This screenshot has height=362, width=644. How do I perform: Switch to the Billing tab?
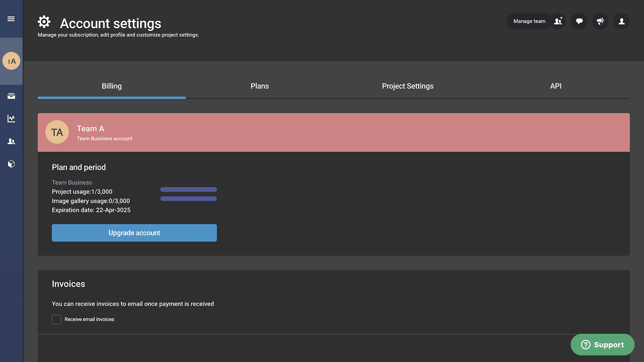click(112, 86)
